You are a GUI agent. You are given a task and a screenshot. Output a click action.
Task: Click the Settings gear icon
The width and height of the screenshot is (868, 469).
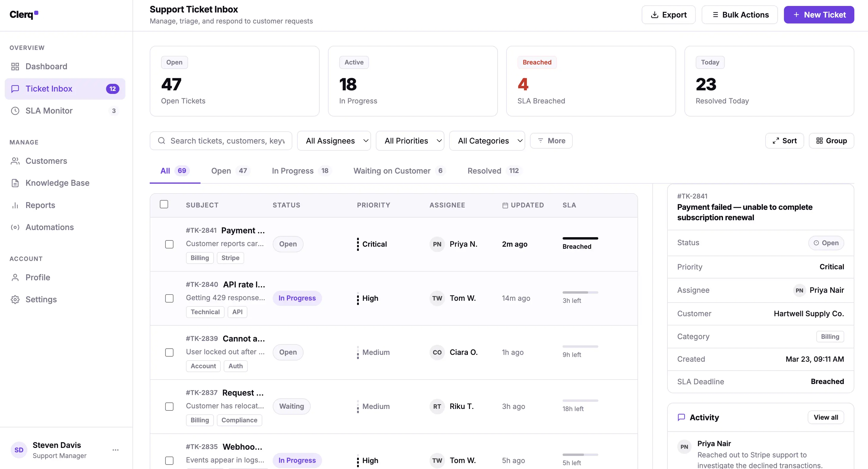[x=15, y=299]
